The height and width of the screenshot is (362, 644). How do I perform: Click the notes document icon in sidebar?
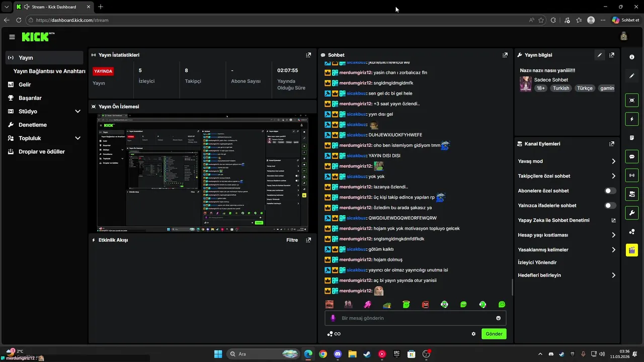coord(632,138)
